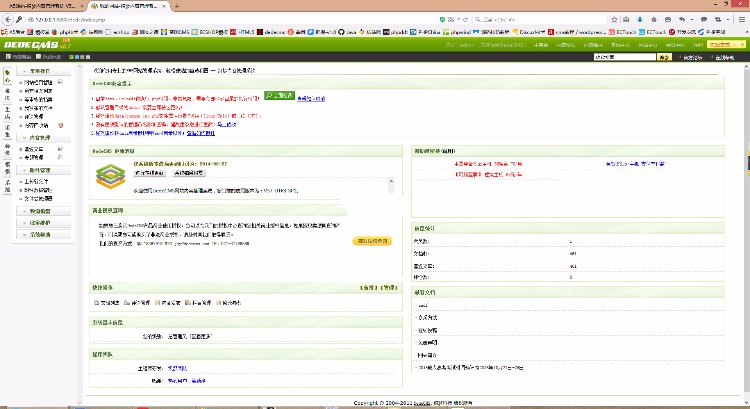Viewport: 750px width, 409px height.
Task: Click the key icon beside the address bar
Action: 20,20
